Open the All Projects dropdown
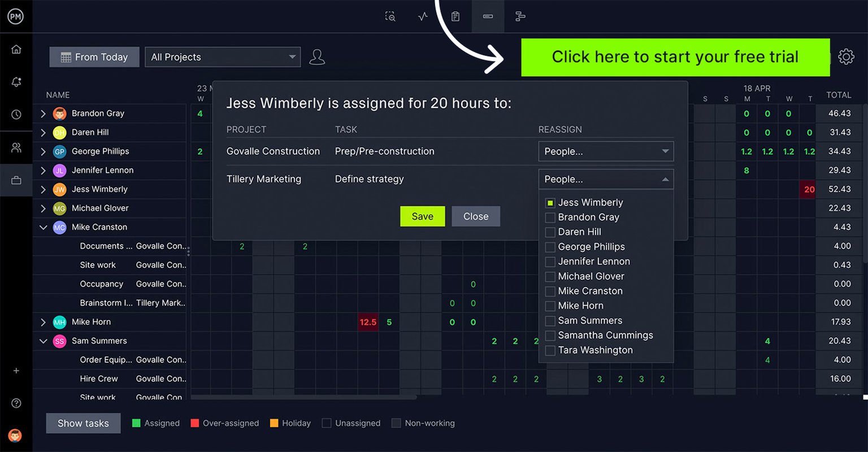This screenshot has height=452, width=868. click(223, 56)
